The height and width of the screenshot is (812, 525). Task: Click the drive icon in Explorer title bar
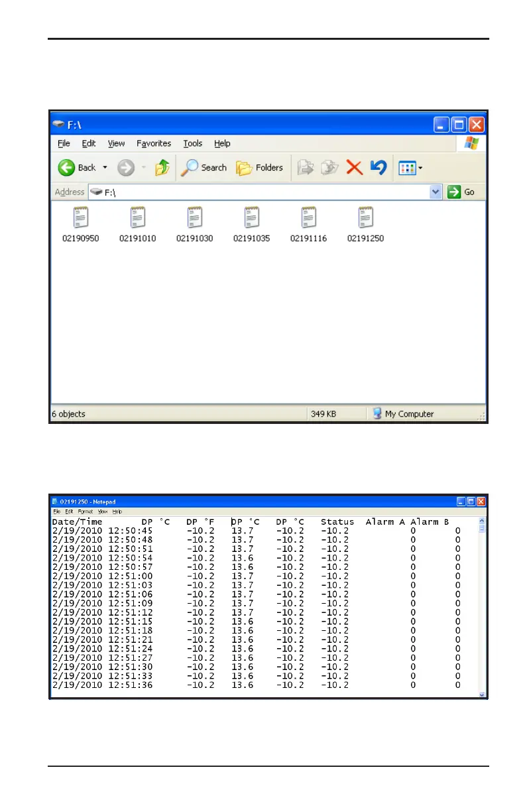click(60, 124)
